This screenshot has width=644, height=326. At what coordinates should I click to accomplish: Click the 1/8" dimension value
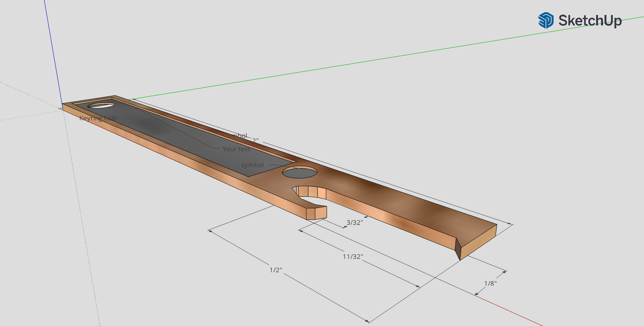tap(490, 283)
